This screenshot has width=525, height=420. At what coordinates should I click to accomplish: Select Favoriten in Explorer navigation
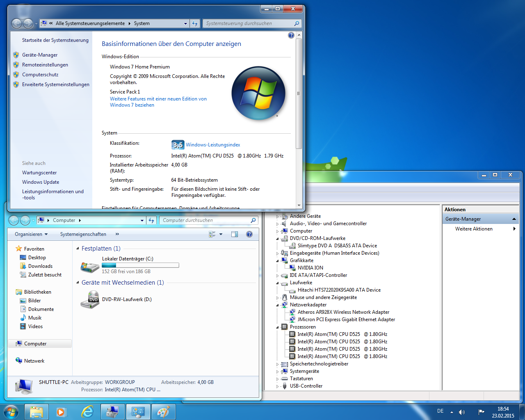point(34,249)
